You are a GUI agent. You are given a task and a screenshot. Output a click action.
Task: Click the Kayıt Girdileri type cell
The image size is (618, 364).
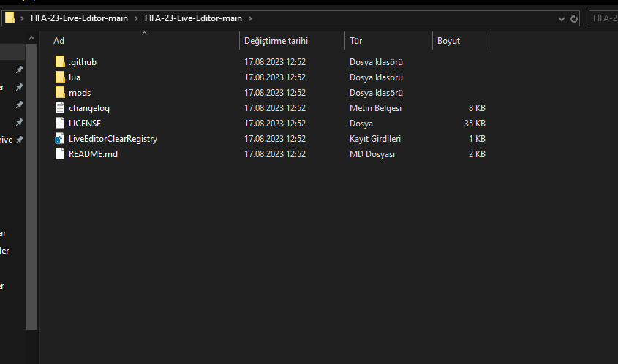click(x=374, y=139)
